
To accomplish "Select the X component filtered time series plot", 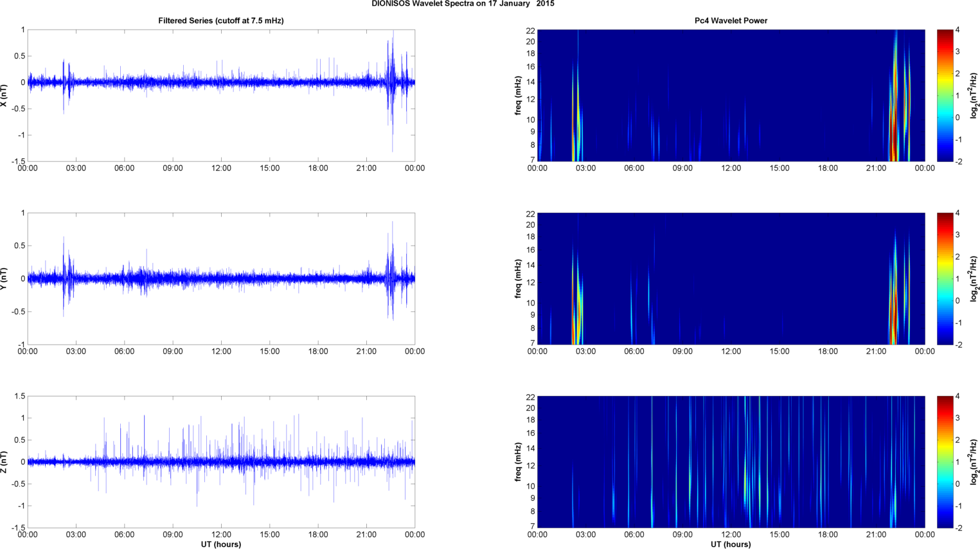I will coord(221,95).
